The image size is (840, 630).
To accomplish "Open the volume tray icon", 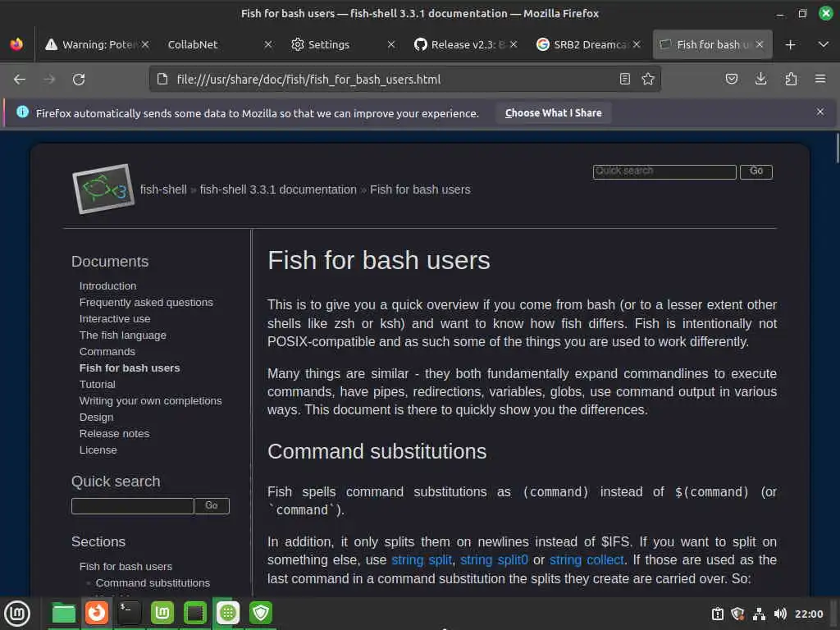I will coord(780,614).
